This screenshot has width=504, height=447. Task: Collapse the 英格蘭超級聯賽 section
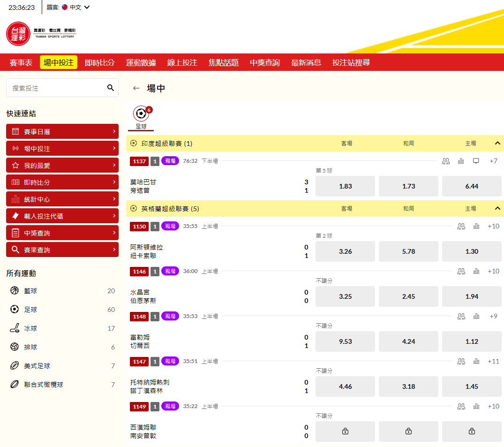pos(497,208)
